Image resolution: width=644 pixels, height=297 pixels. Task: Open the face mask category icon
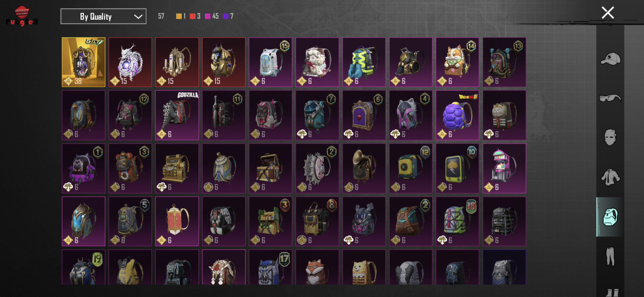[x=610, y=137]
